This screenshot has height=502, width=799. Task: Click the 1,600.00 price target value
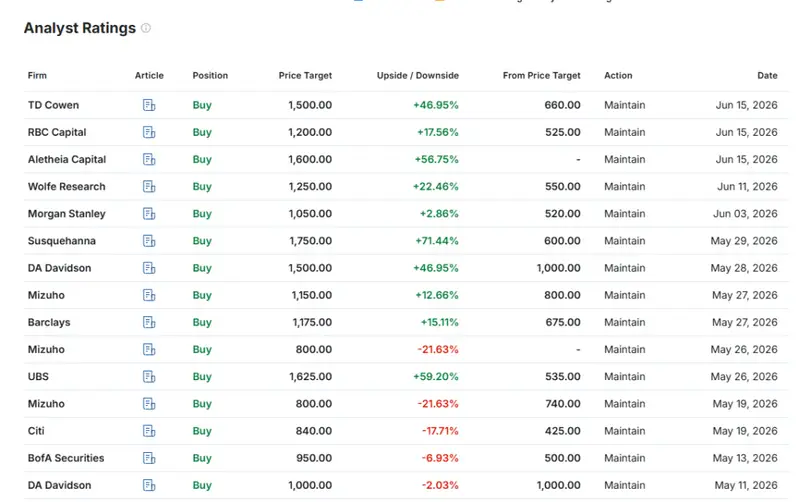(x=310, y=160)
